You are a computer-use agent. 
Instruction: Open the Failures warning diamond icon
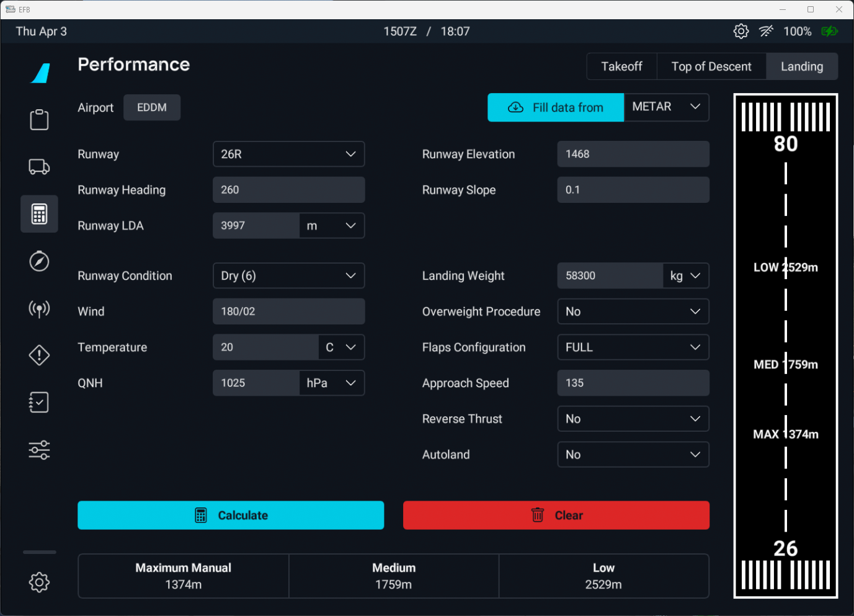39,355
